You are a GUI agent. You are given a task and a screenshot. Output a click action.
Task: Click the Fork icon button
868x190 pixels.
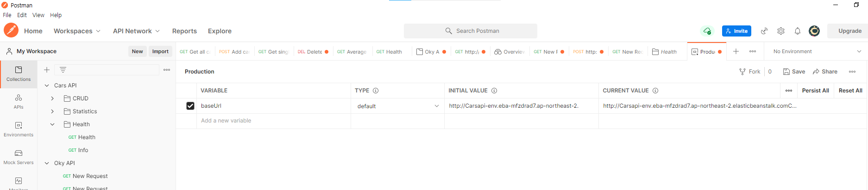[x=750, y=72]
